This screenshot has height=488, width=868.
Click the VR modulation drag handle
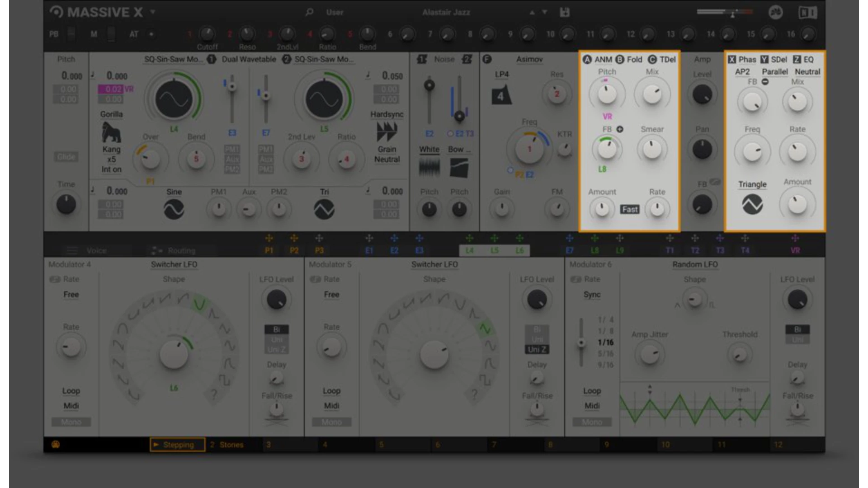795,238
